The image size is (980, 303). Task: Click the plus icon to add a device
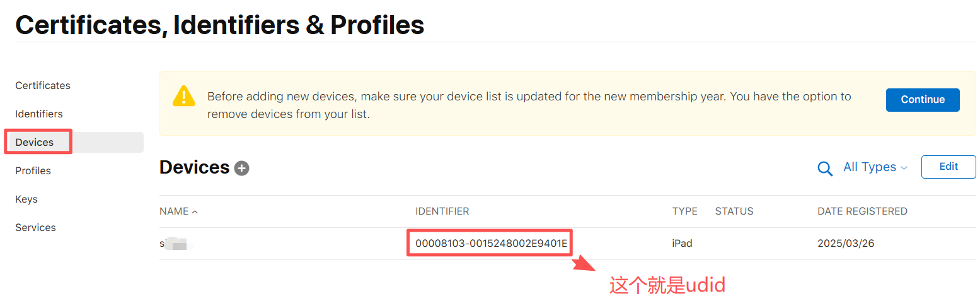coord(242,168)
